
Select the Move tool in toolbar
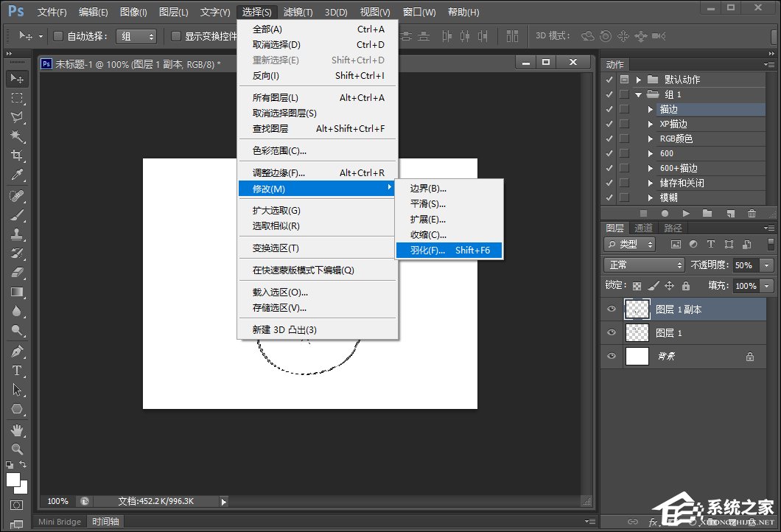click(x=17, y=79)
